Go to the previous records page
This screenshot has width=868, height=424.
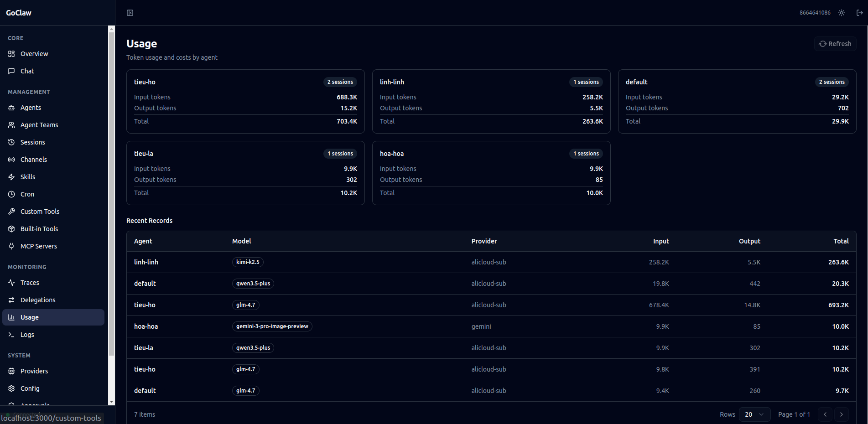click(825, 414)
